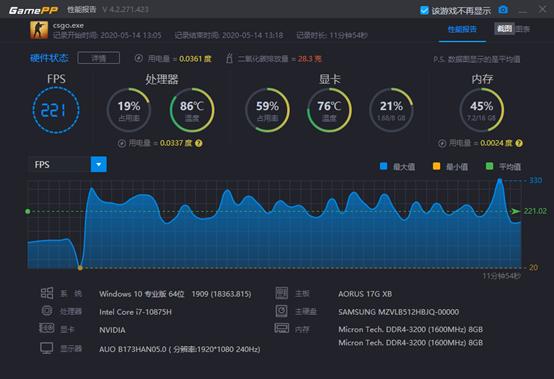Click the 20 minimum value label
This screenshot has height=379, width=554.
tap(534, 268)
